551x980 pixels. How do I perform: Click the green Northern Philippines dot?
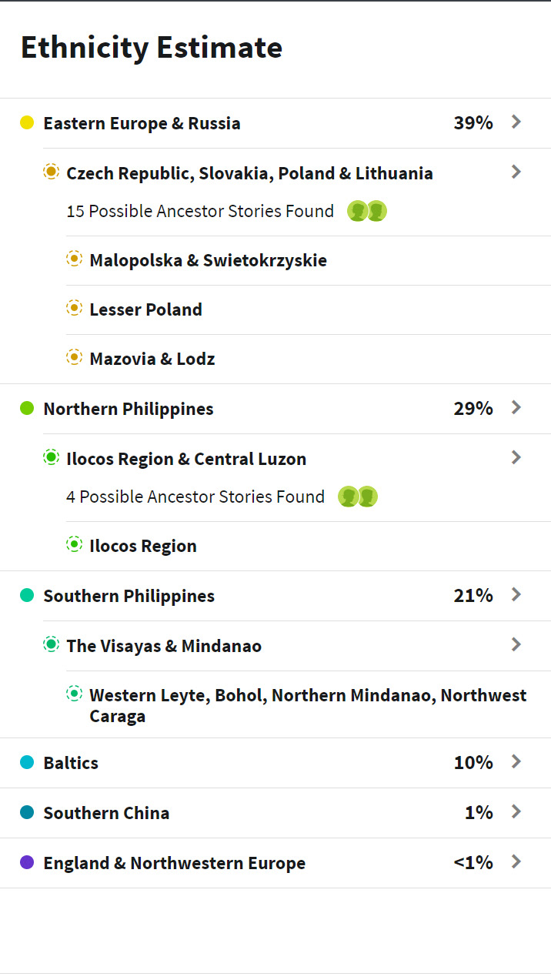click(x=27, y=408)
